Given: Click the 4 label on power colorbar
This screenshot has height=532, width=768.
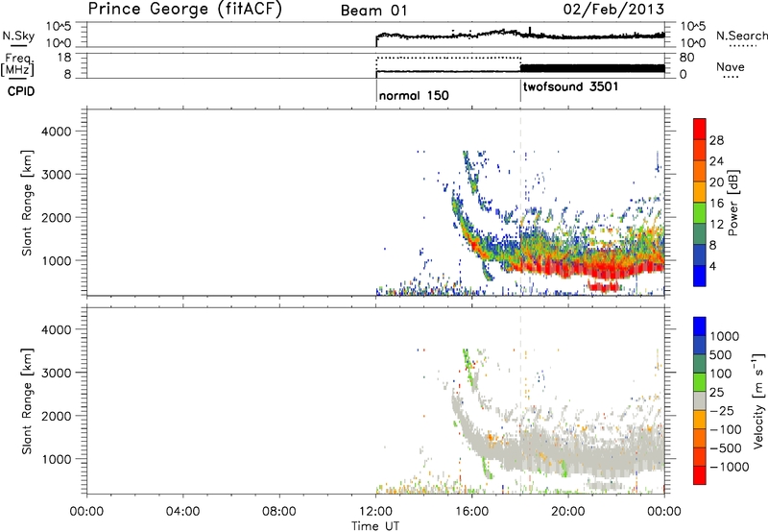Looking at the screenshot, I should pos(713,266).
